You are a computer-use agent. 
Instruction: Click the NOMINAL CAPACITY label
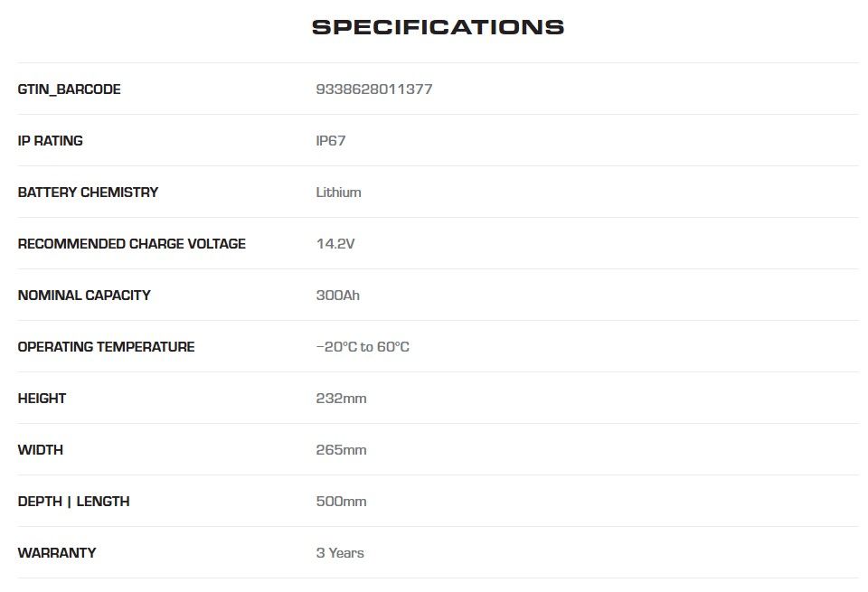coord(84,296)
